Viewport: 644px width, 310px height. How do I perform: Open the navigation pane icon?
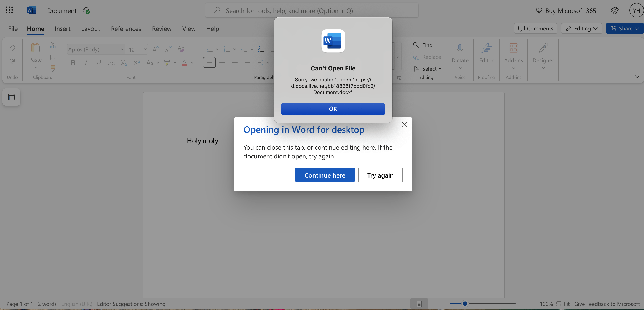pos(11,97)
